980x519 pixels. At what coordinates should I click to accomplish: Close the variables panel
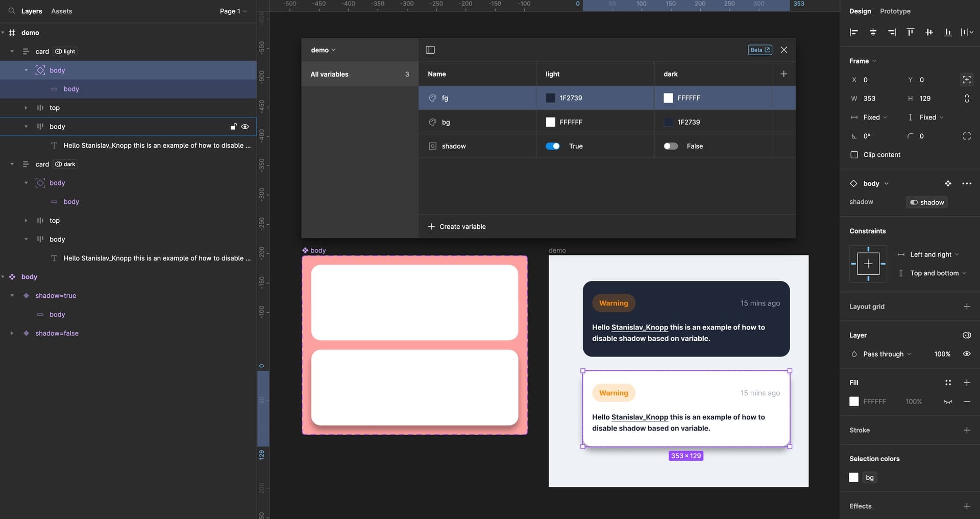pyautogui.click(x=784, y=50)
